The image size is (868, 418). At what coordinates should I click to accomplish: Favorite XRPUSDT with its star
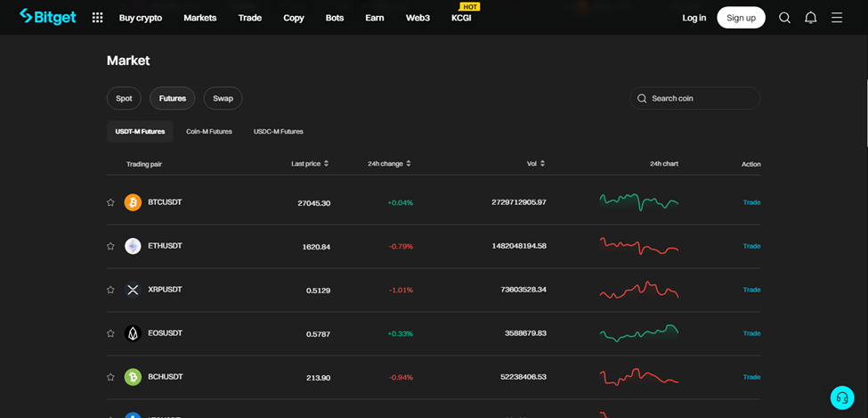[110, 290]
